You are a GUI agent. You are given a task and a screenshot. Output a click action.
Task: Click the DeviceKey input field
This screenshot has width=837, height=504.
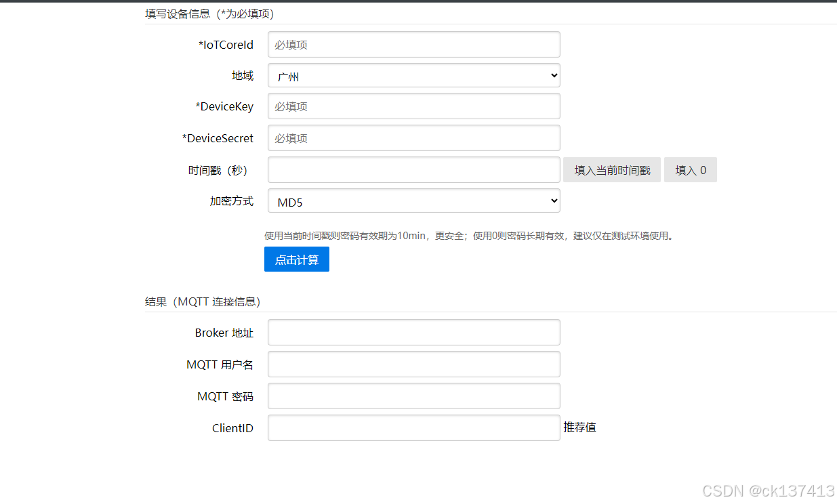(413, 106)
